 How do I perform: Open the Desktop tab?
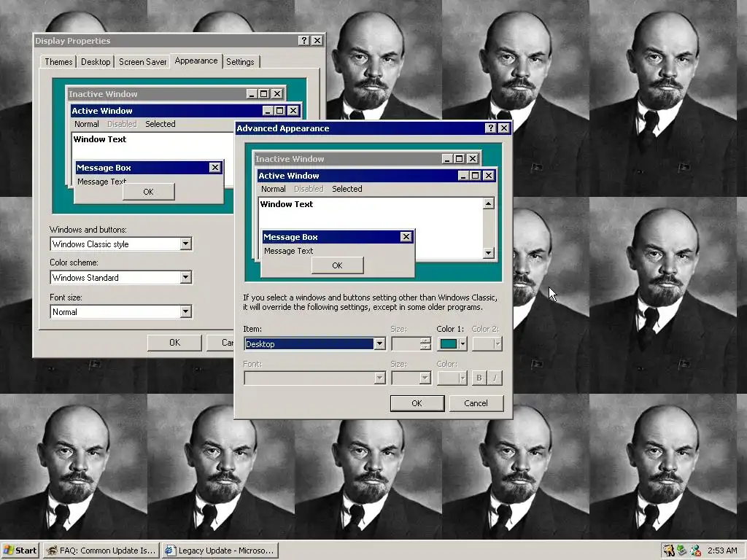pos(96,61)
